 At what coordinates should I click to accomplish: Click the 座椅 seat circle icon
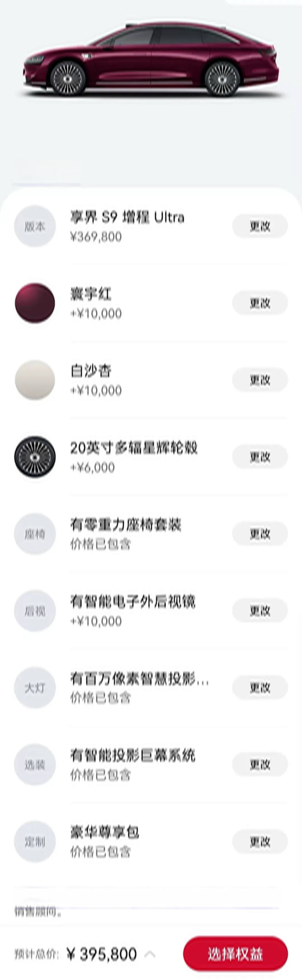coord(35,534)
